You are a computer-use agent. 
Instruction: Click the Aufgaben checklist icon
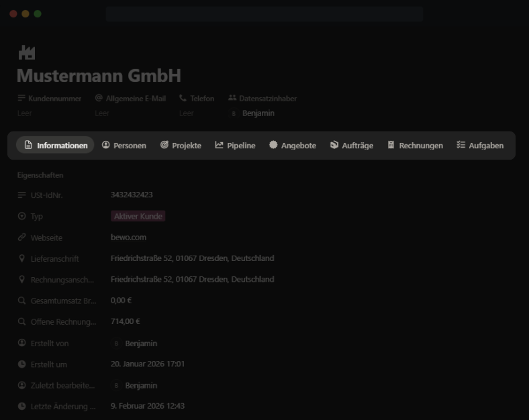coord(461,145)
